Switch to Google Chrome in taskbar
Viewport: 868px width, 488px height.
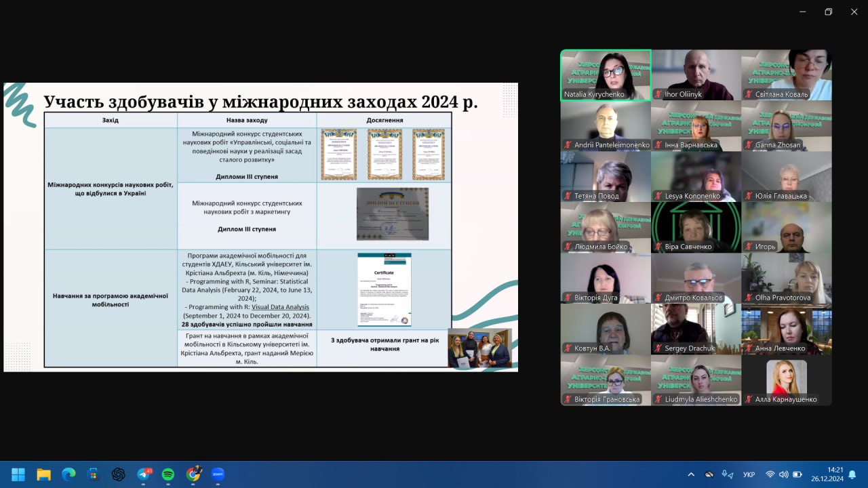(x=194, y=474)
